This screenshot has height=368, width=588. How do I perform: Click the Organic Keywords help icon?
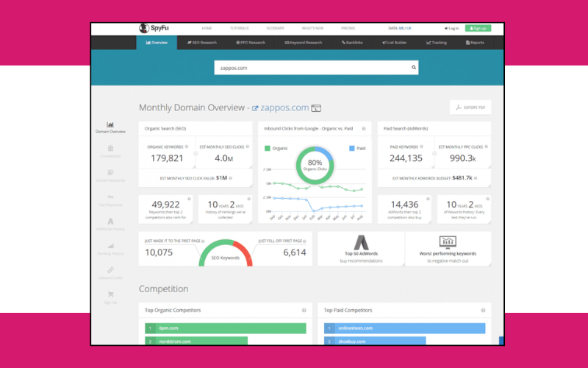(187, 146)
